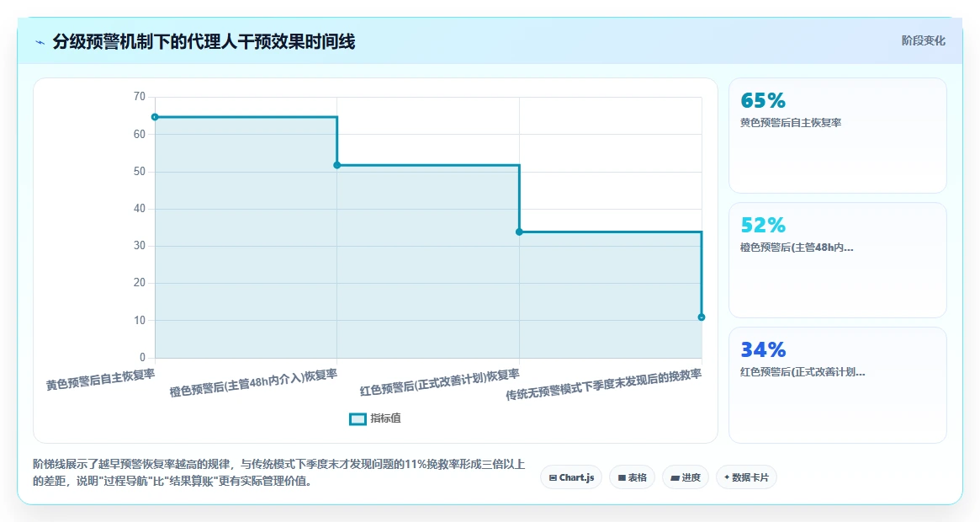Click the y-axis label 70
The height and width of the screenshot is (522, 980).
click(140, 96)
